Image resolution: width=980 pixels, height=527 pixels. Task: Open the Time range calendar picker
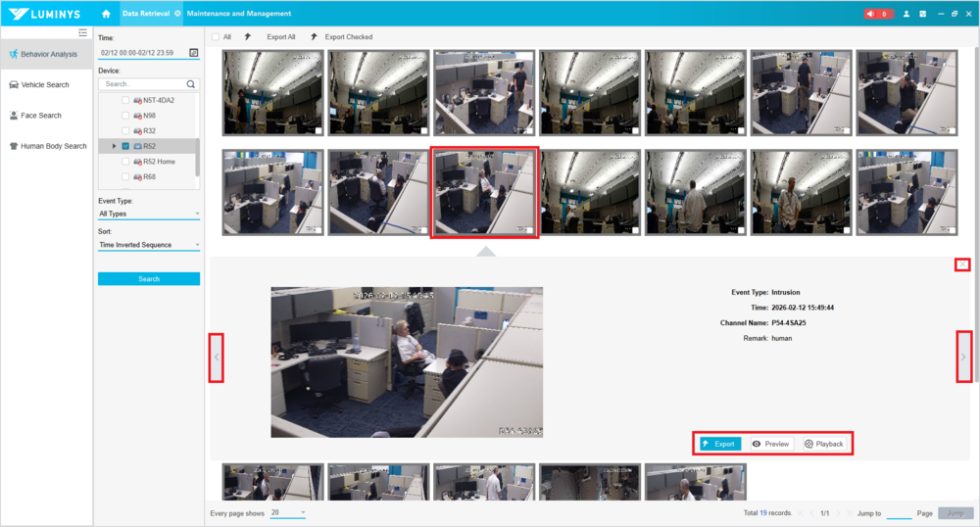pos(193,52)
